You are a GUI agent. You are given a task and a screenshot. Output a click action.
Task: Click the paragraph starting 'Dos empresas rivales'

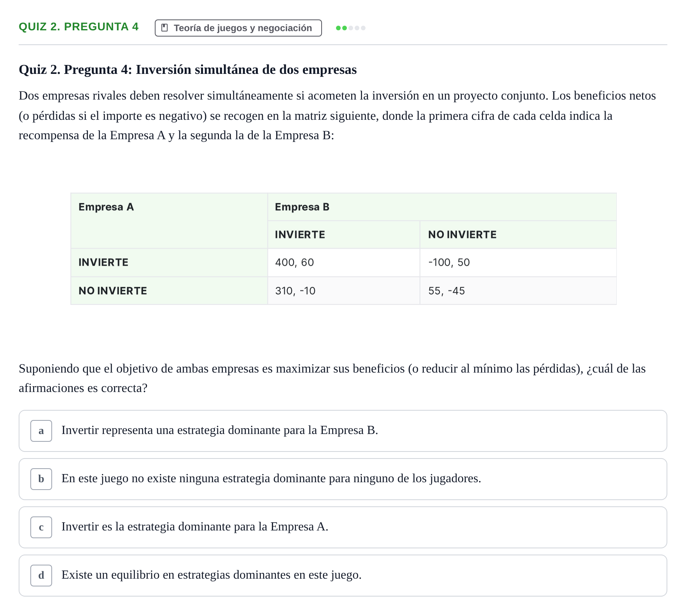(x=338, y=115)
